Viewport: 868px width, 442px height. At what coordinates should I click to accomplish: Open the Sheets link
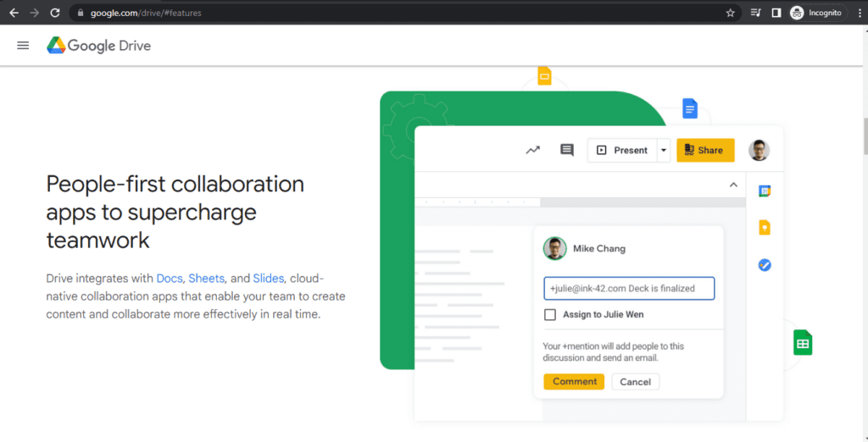(x=207, y=279)
